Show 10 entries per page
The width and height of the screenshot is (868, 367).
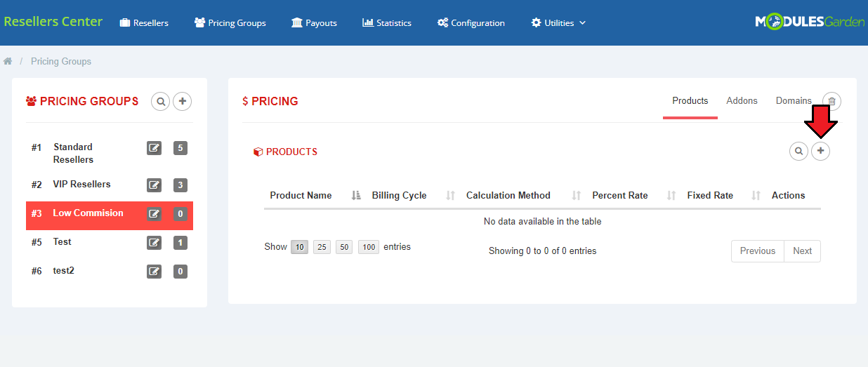tap(300, 247)
